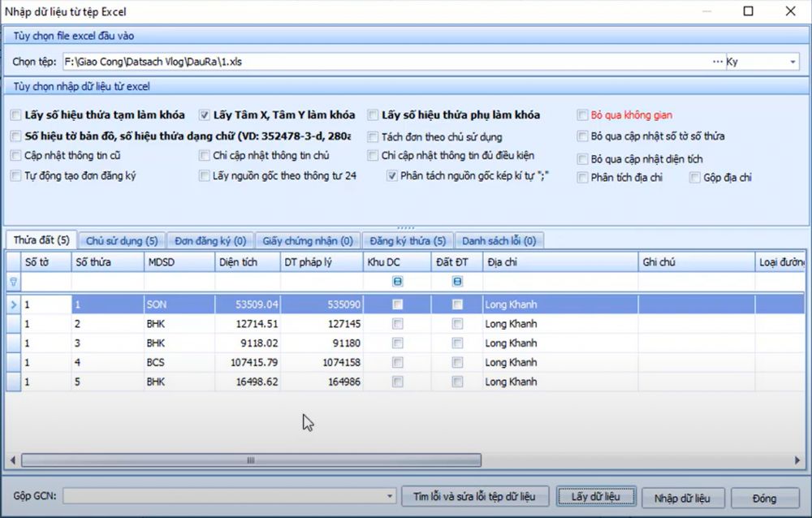Click 'Tìm lỗi và sửa lỗi tệp dữ liệu'

475,496
